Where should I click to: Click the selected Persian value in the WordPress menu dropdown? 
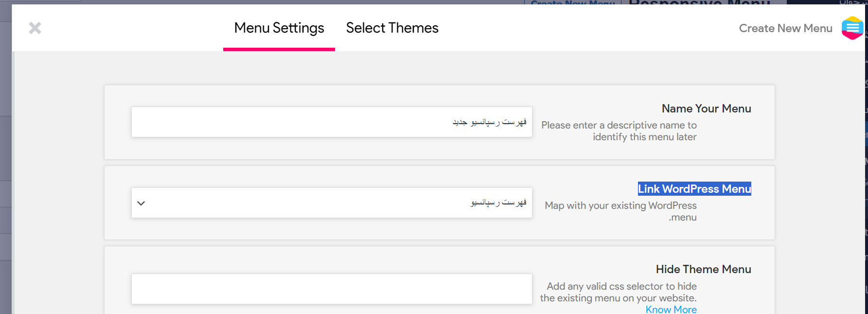498,203
